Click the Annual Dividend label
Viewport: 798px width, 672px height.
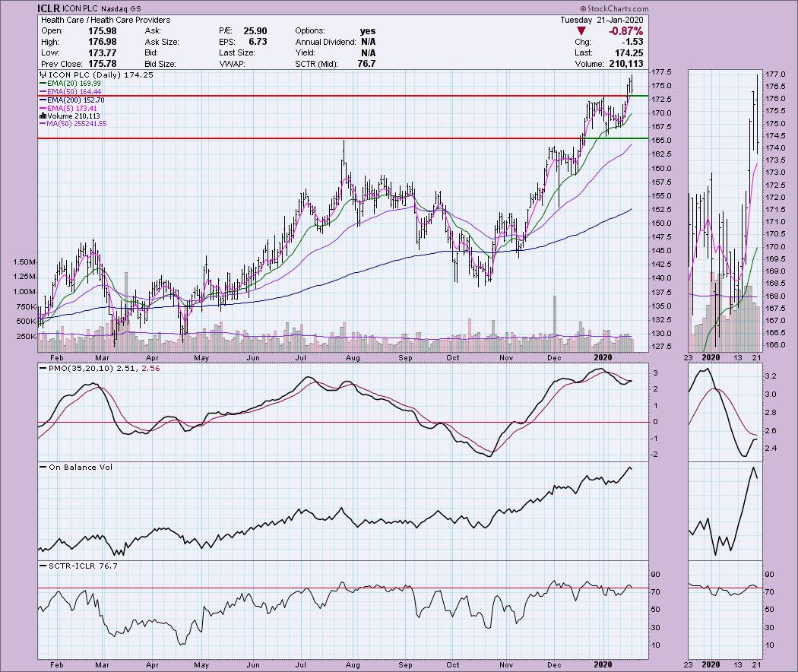pos(325,42)
